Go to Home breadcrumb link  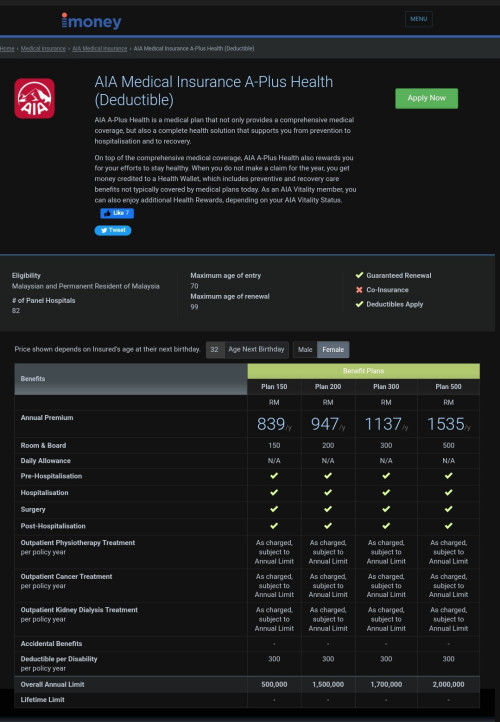pyautogui.click(x=7, y=48)
